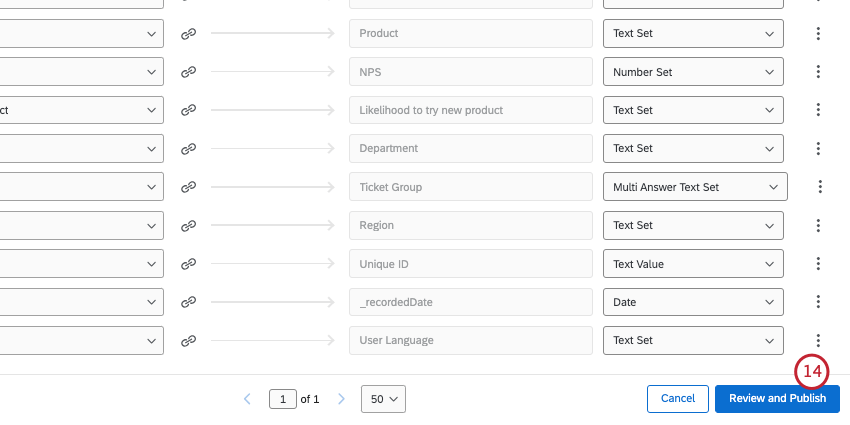This screenshot has height=425, width=850.
Task: Open the three-dot menu for the Unique ID row
Action: coord(818,264)
